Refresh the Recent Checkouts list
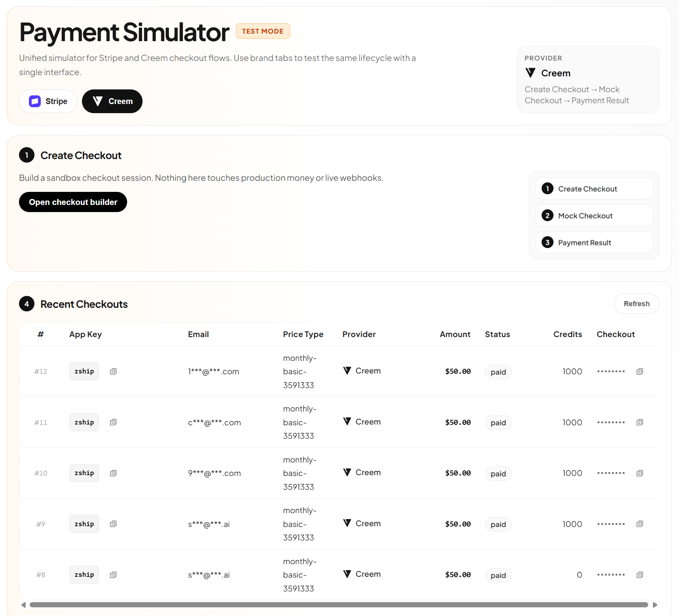 coord(636,304)
